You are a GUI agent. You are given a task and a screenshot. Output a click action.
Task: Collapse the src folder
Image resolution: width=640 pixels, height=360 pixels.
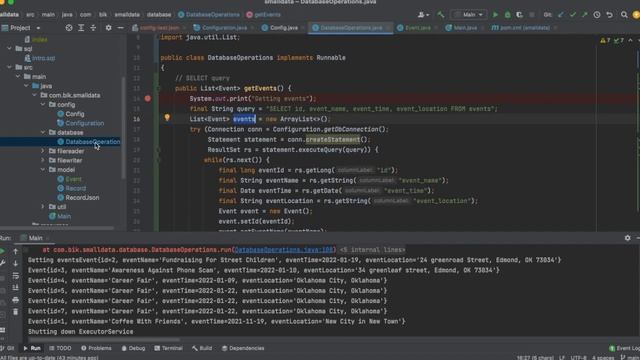click(x=9, y=67)
